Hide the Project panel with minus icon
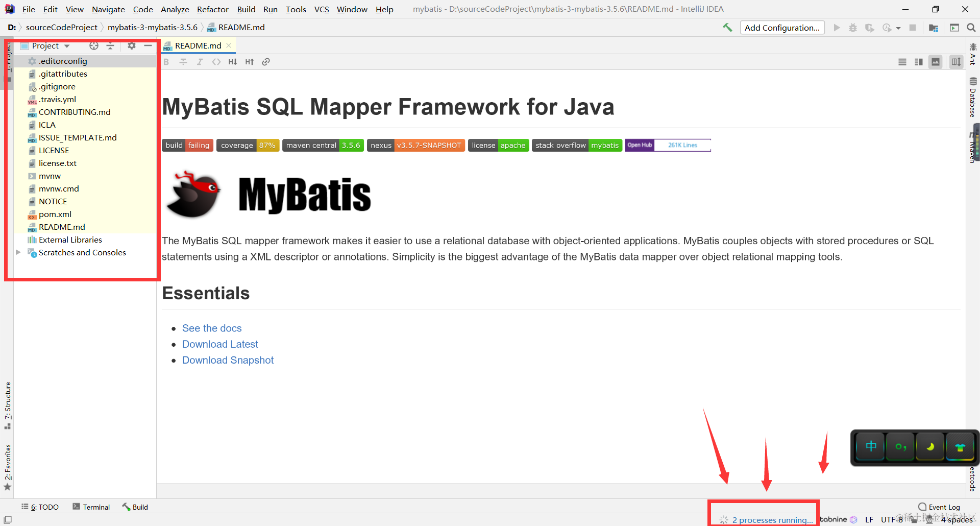 tap(148, 46)
